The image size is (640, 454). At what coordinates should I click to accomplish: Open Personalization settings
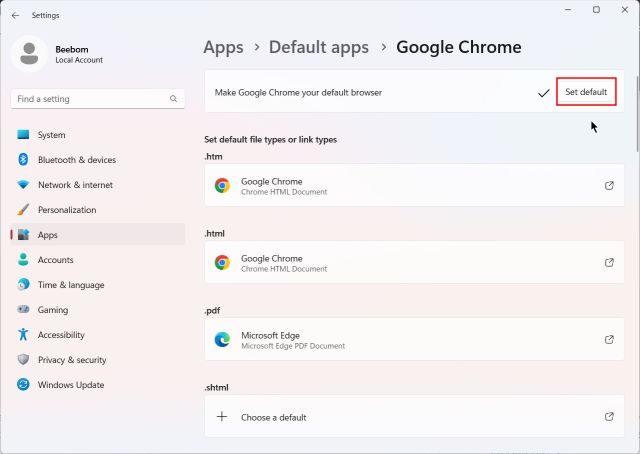pyautogui.click(x=67, y=210)
